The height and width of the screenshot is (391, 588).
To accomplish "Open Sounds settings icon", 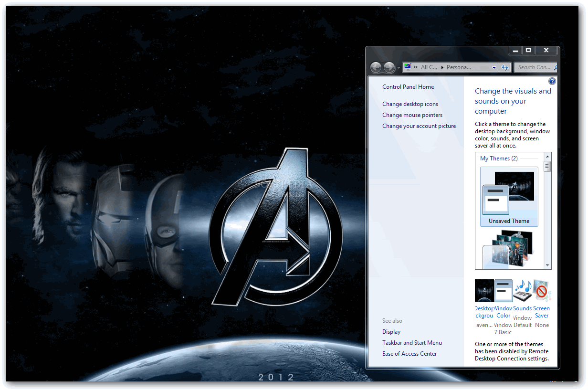I will pos(522,291).
